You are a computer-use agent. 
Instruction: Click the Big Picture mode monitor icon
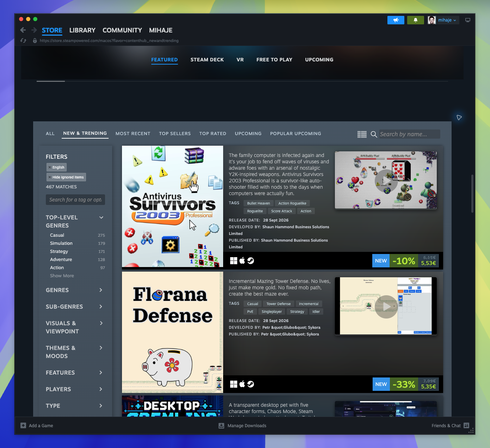(468, 20)
